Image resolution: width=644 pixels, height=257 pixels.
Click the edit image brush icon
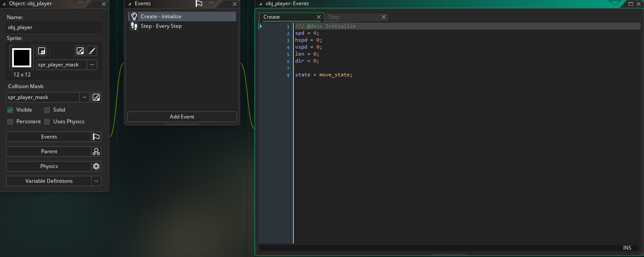click(x=92, y=51)
